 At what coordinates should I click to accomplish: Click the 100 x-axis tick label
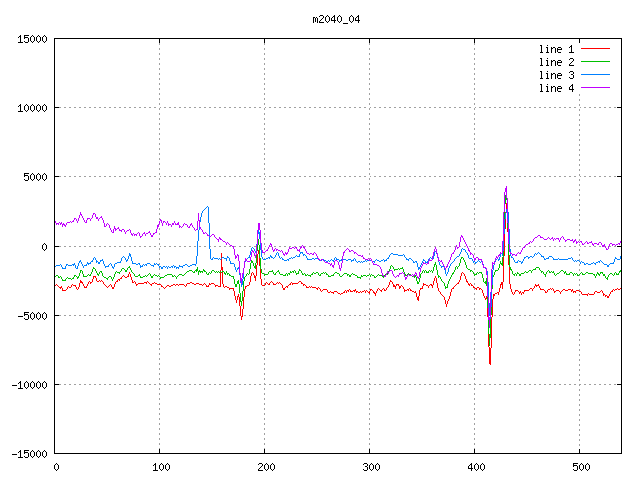pos(160,466)
